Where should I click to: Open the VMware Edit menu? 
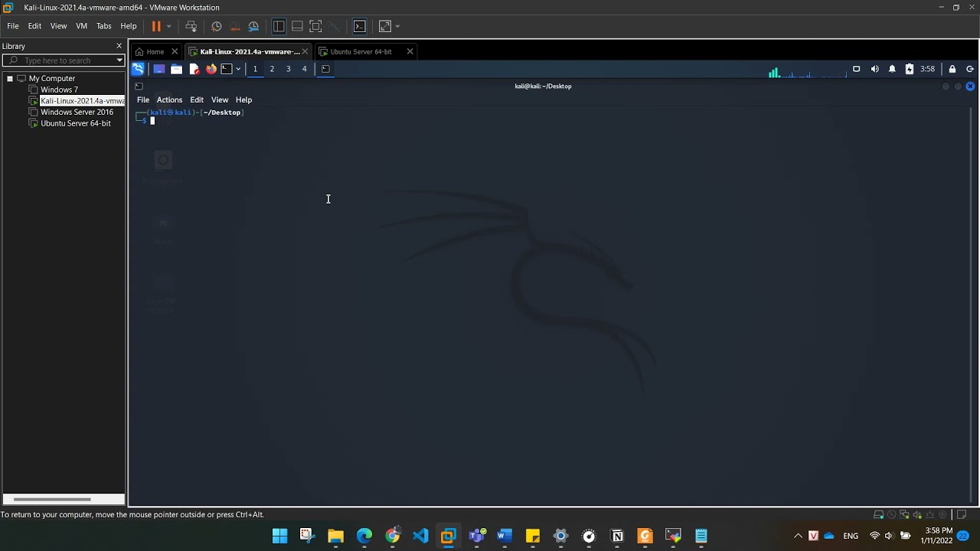click(34, 26)
